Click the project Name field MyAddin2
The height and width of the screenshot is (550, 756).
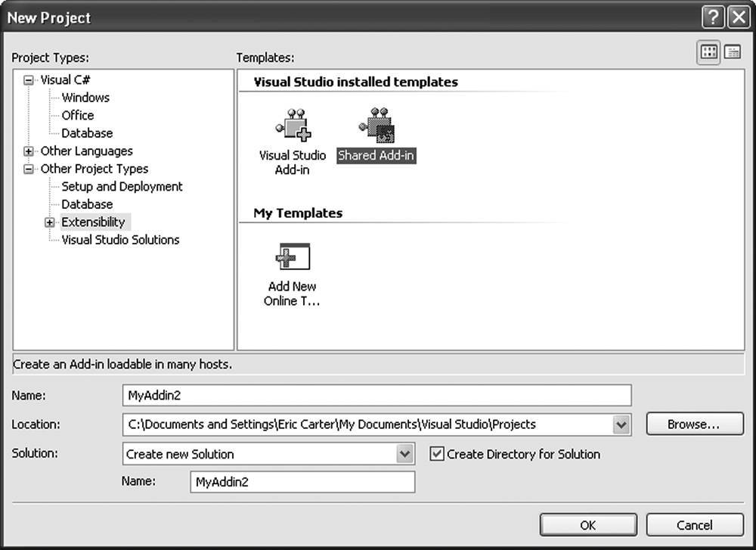tap(376, 396)
